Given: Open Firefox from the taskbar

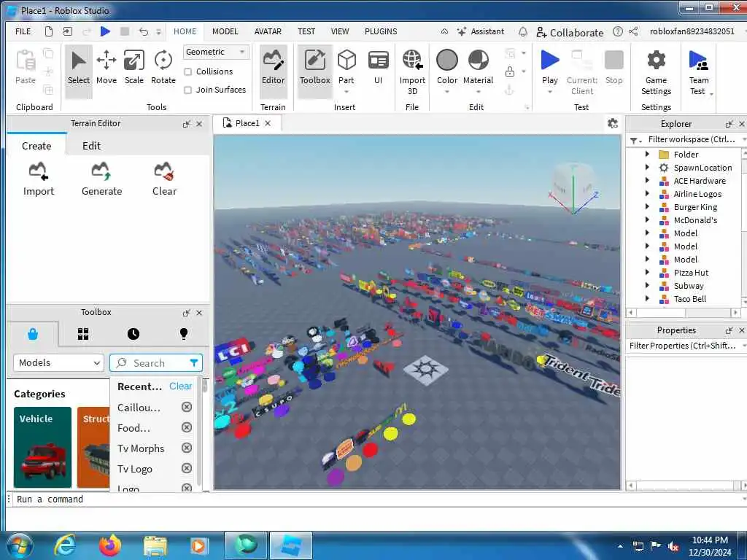Looking at the screenshot, I should coord(110,545).
